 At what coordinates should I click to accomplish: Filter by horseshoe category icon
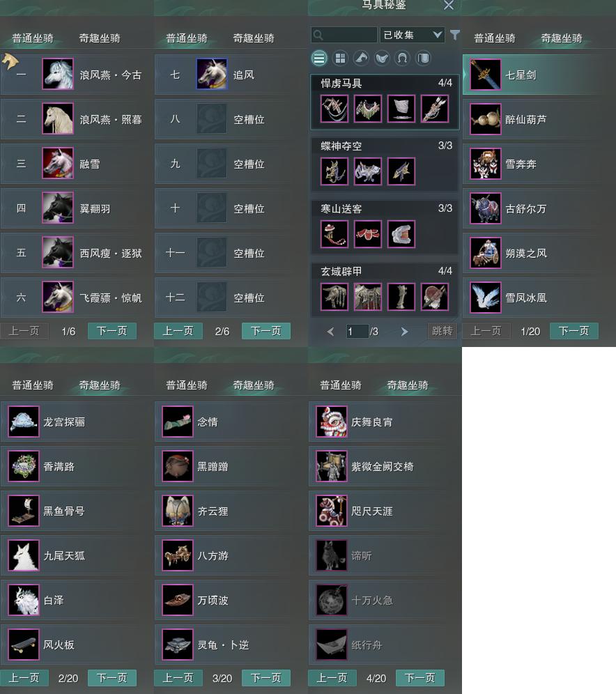403,58
